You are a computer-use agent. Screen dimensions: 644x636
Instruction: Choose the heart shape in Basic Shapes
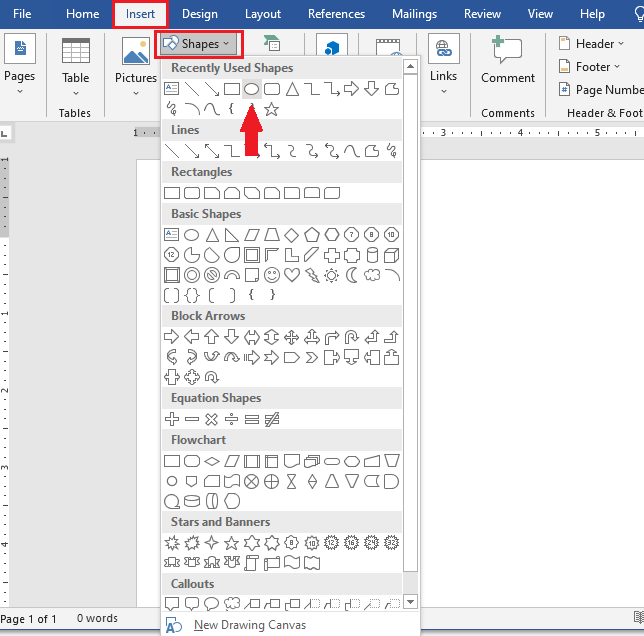click(x=292, y=275)
